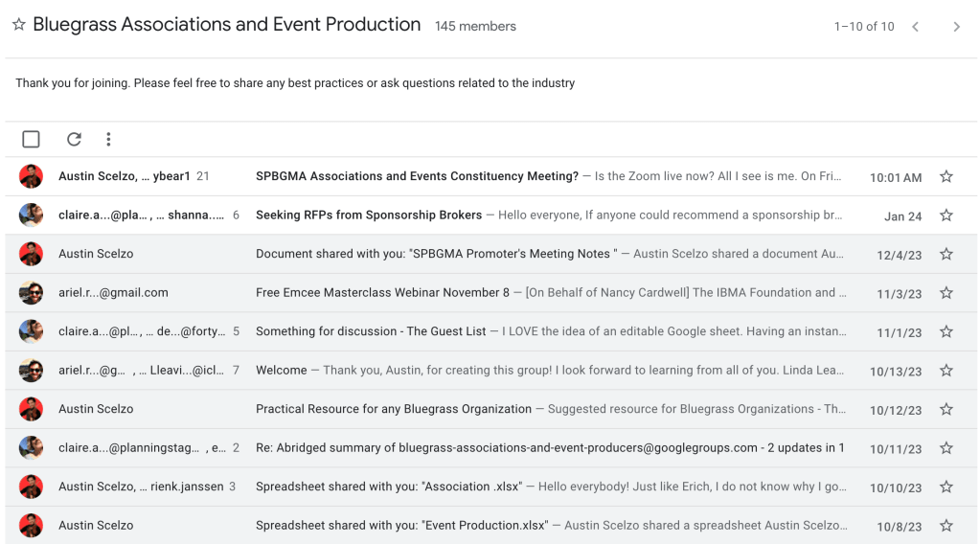Click the 145 members count

click(475, 27)
